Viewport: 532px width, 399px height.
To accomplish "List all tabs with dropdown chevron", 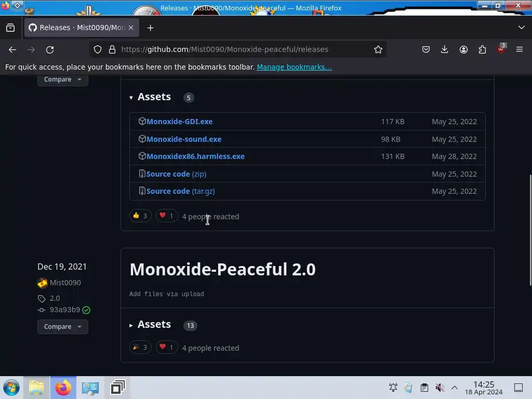I will pyautogui.click(x=522, y=28).
